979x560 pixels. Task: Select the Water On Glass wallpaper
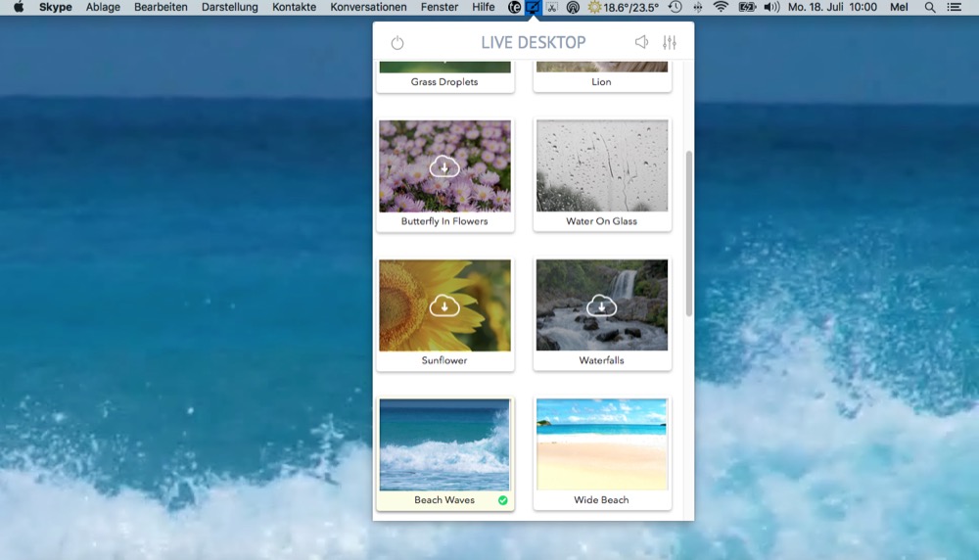click(x=601, y=166)
